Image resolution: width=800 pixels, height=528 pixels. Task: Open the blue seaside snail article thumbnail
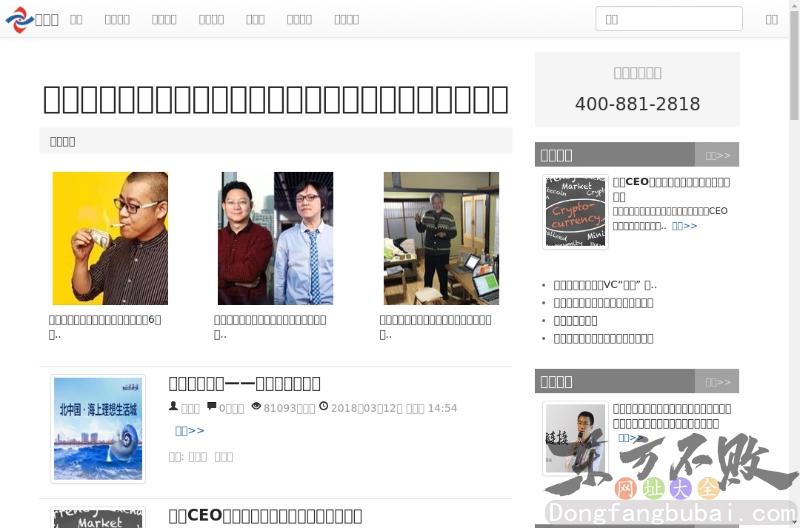tap(98, 428)
